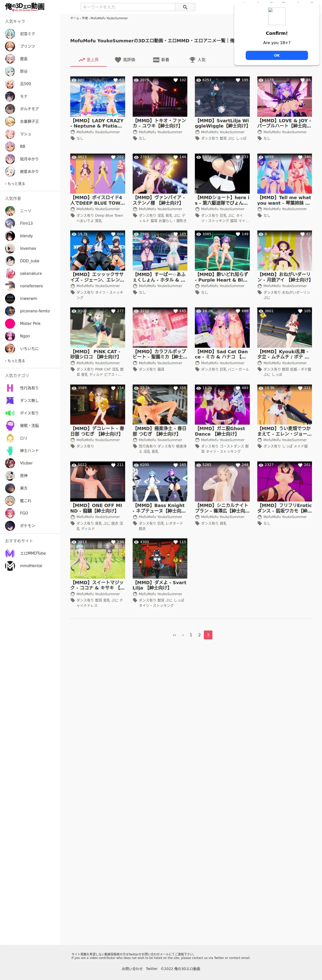Expand もっと見る under 人気作者
This screenshot has height=980, width=322.
click(15, 361)
